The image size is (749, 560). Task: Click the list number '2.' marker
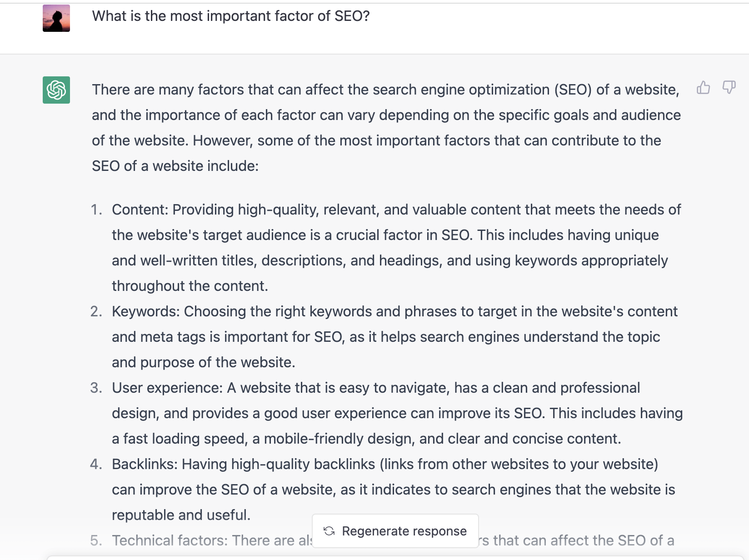click(96, 311)
